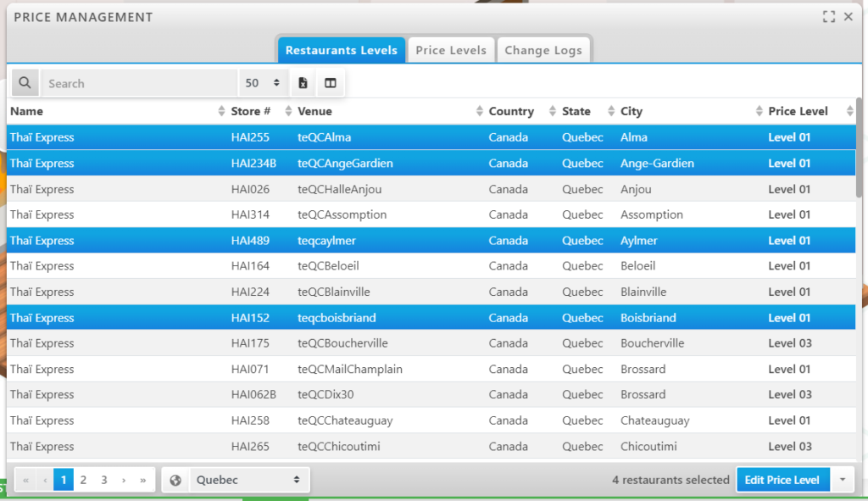Viewport: 868px width, 501px height.
Task: Click the Edit Price Level button
Action: click(x=782, y=480)
